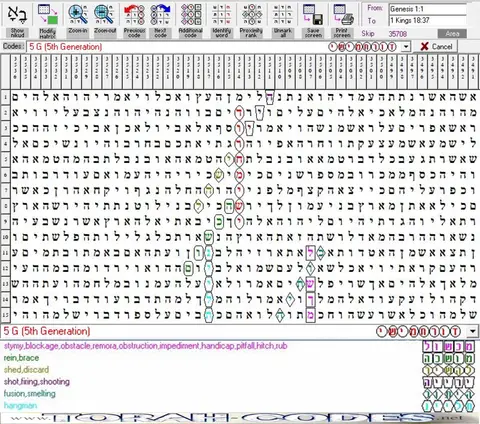
Task: Click the purple square-boxed letter in row 11
Action: tap(310, 253)
